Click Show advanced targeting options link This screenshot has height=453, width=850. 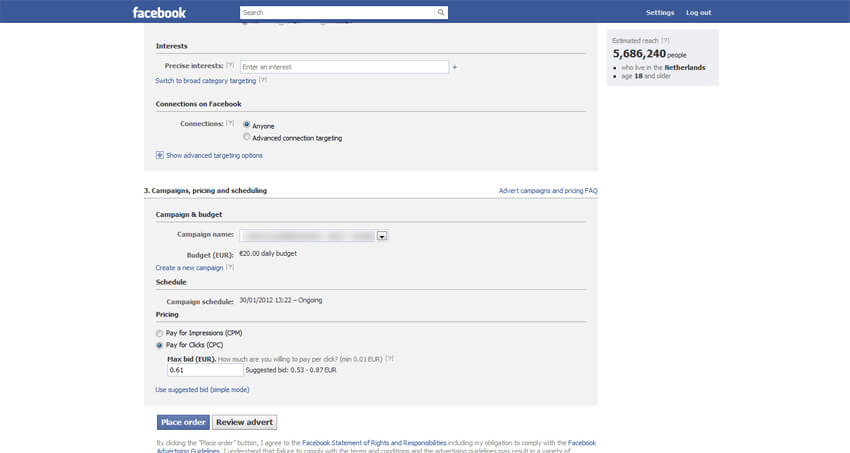tap(214, 156)
